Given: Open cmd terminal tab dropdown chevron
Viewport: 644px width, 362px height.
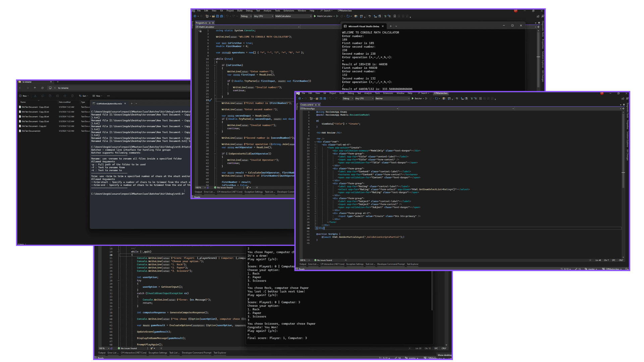Looking at the screenshot, I should pyautogui.click(x=136, y=104).
